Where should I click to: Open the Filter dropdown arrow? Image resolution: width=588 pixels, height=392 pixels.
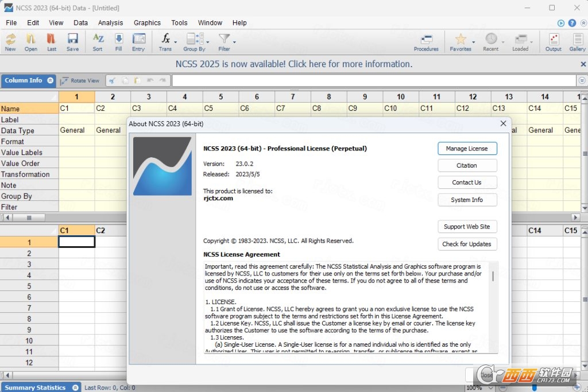[x=234, y=42]
